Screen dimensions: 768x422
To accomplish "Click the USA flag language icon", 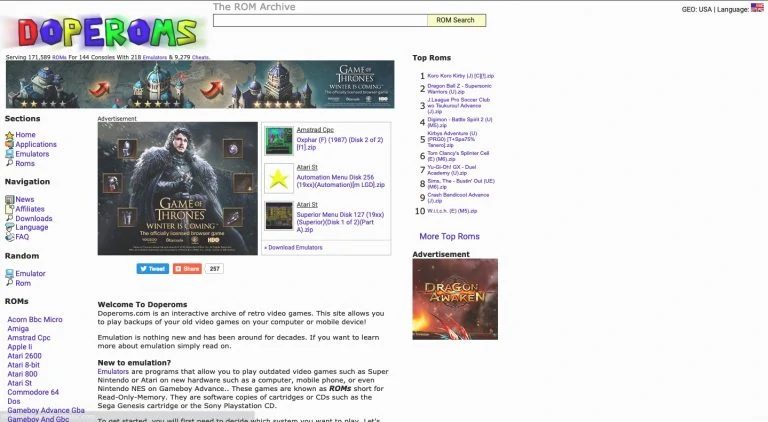I will click(757, 8).
